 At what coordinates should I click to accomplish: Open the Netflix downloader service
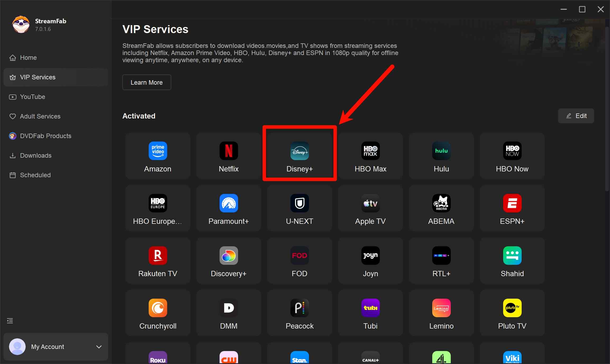228,156
